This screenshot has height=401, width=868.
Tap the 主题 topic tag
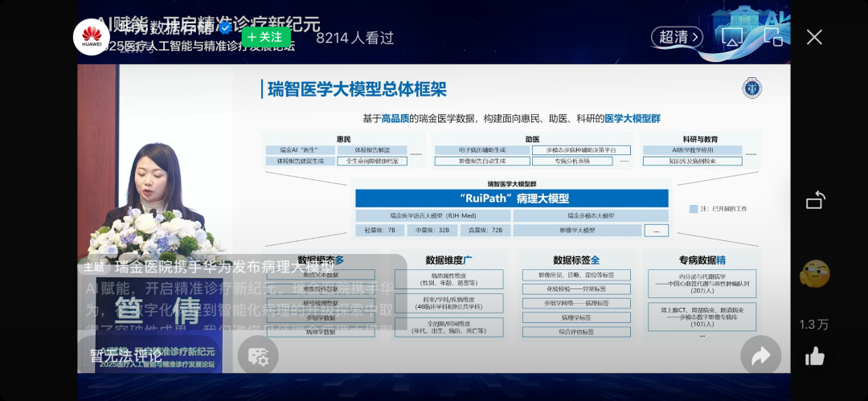tap(93, 268)
